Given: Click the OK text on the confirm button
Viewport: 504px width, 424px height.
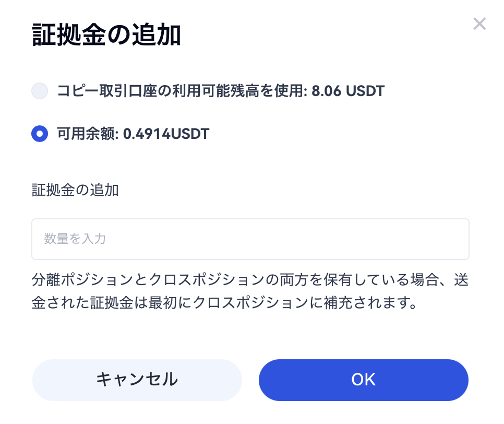Looking at the screenshot, I should (363, 380).
